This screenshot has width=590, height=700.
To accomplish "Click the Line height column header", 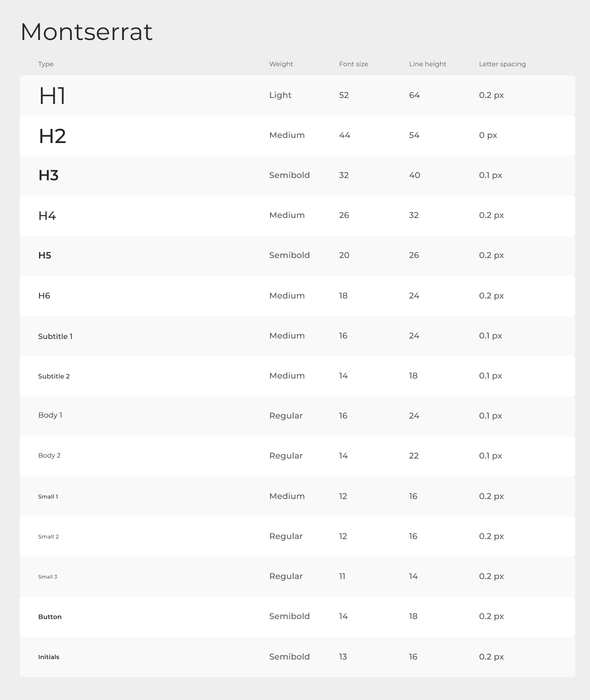I will (428, 64).
